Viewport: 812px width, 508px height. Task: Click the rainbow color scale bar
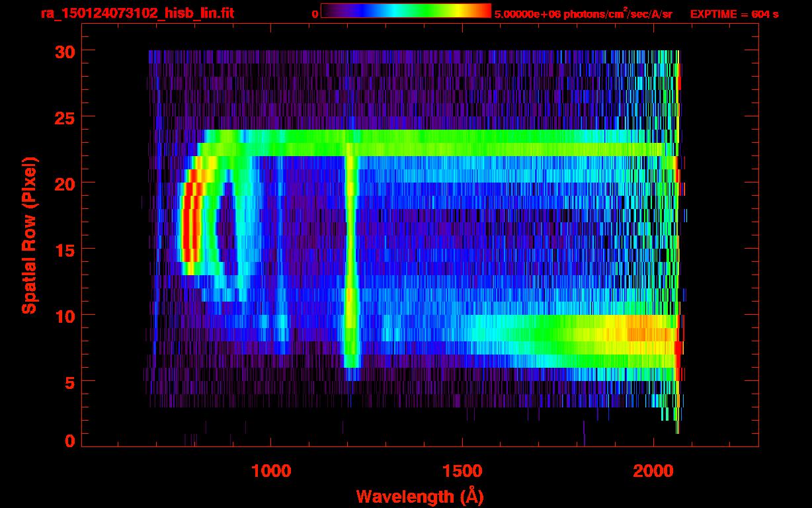tap(406, 11)
